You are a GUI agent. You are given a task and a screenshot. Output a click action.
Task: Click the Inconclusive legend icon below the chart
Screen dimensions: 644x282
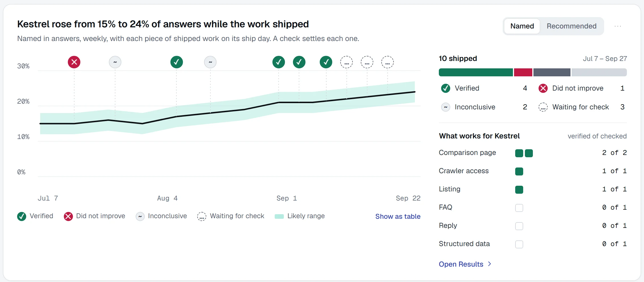140,216
